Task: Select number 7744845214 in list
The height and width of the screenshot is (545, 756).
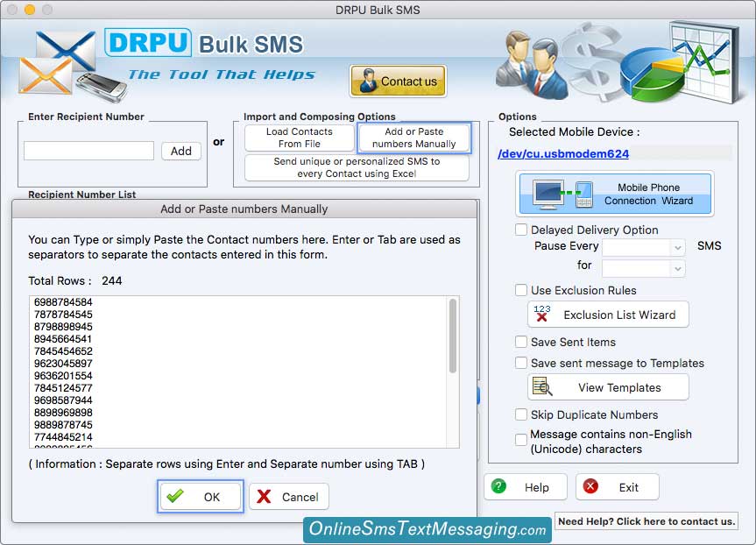Action: pos(63,437)
